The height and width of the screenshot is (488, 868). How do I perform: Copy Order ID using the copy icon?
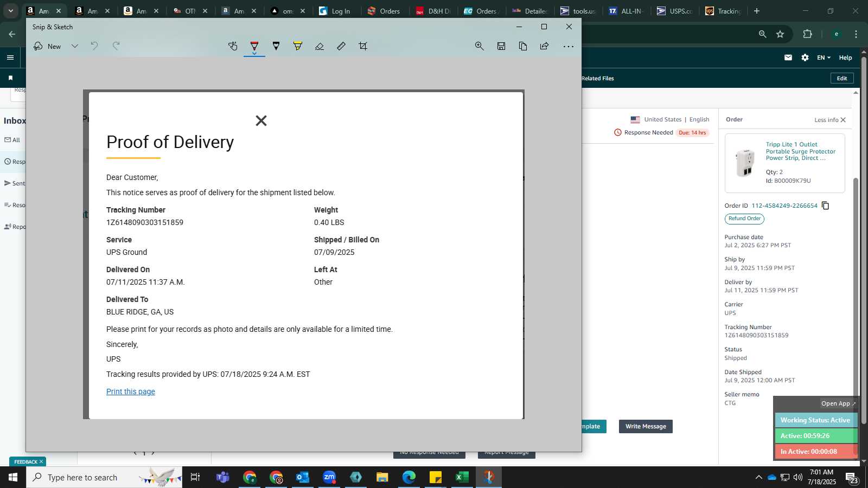point(826,206)
